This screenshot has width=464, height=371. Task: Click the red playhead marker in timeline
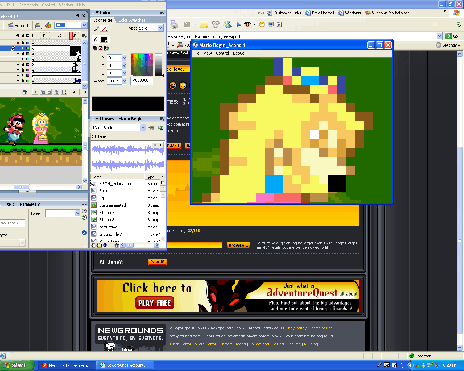point(71,35)
